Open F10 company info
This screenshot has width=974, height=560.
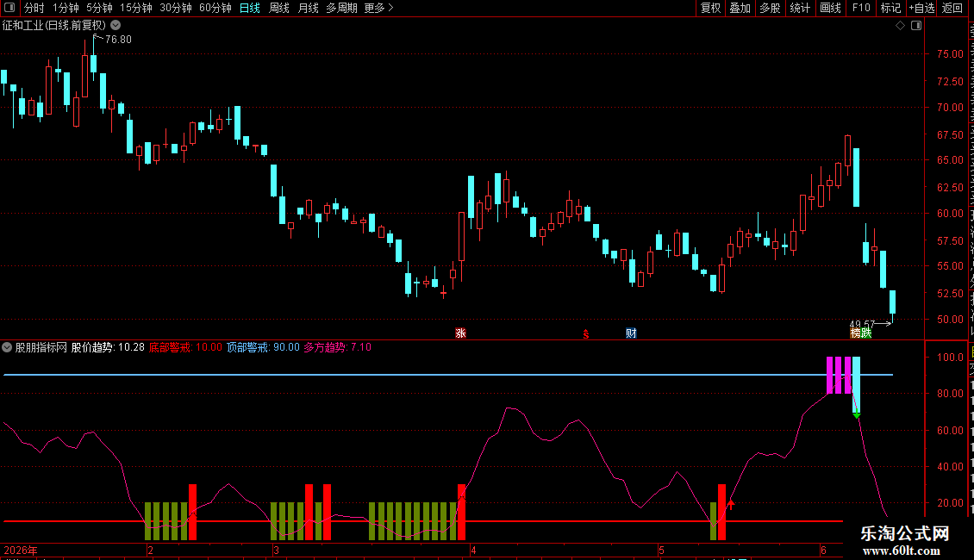[861, 8]
